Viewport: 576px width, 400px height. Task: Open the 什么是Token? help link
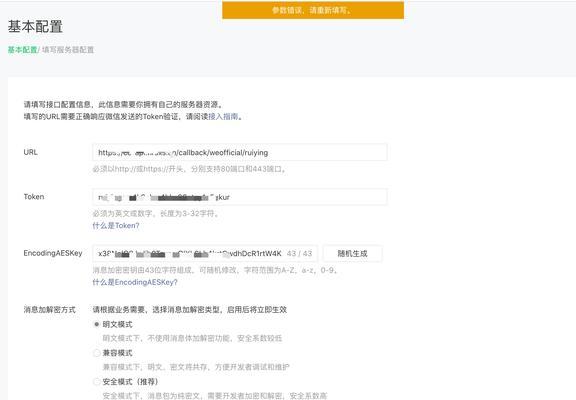(x=116, y=226)
